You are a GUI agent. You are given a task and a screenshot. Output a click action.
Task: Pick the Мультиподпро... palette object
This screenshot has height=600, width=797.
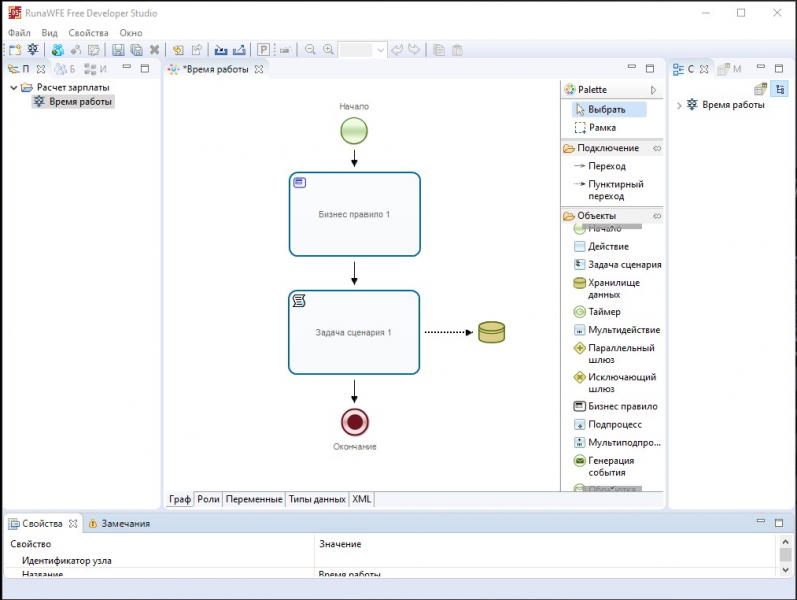(x=617, y=442)
